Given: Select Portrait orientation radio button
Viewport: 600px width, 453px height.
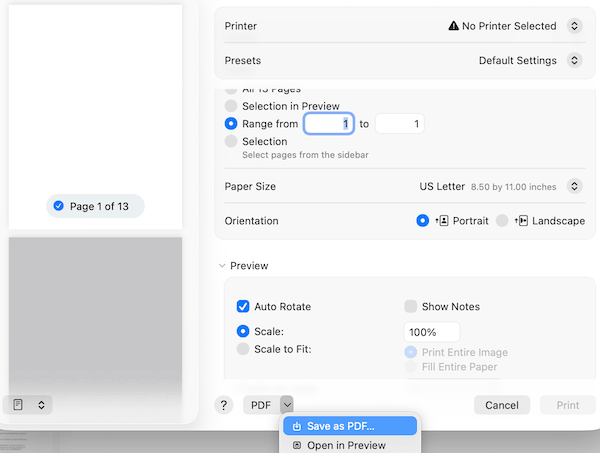Looking at the screenshot, I should tap(422, 221).
